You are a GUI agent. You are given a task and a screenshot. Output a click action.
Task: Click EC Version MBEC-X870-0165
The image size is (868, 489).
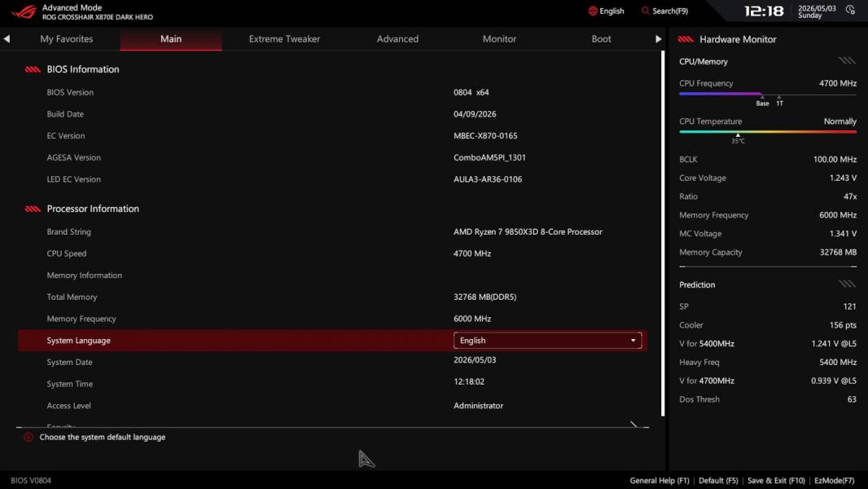click(x=485, y=135)
